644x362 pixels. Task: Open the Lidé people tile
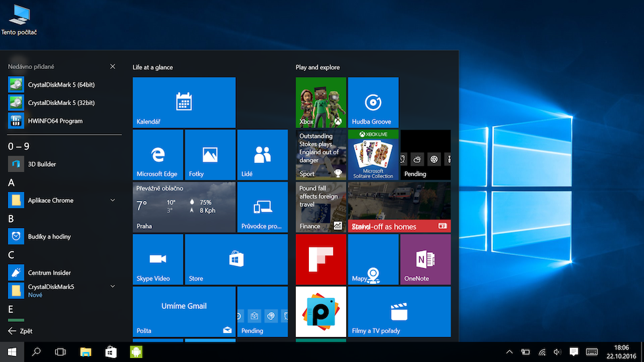coord(262,154)
